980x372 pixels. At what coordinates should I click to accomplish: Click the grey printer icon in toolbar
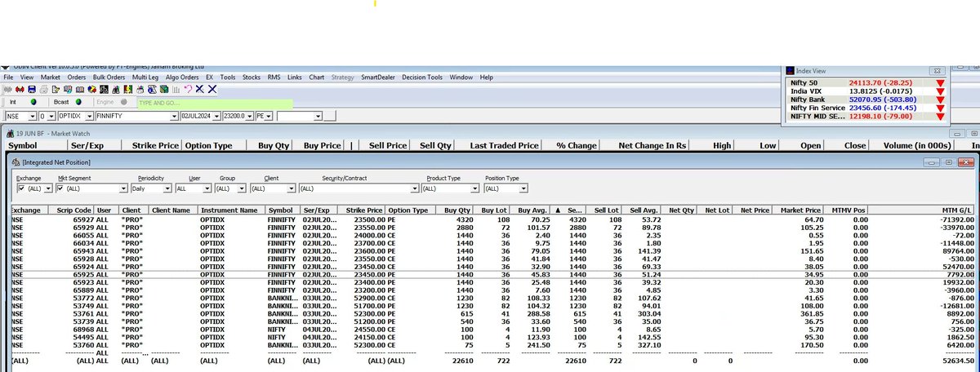pyautogui.click(x=44, y=90)
